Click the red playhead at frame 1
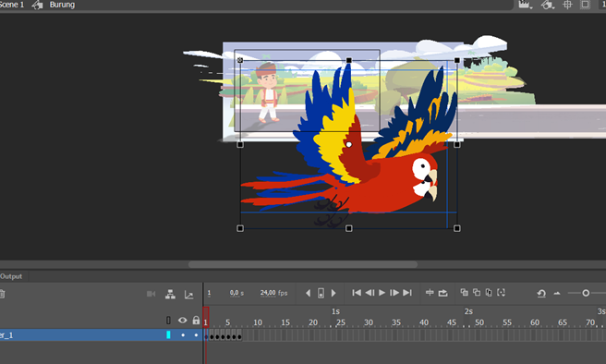The image size is (606, 364). point(206,317)
